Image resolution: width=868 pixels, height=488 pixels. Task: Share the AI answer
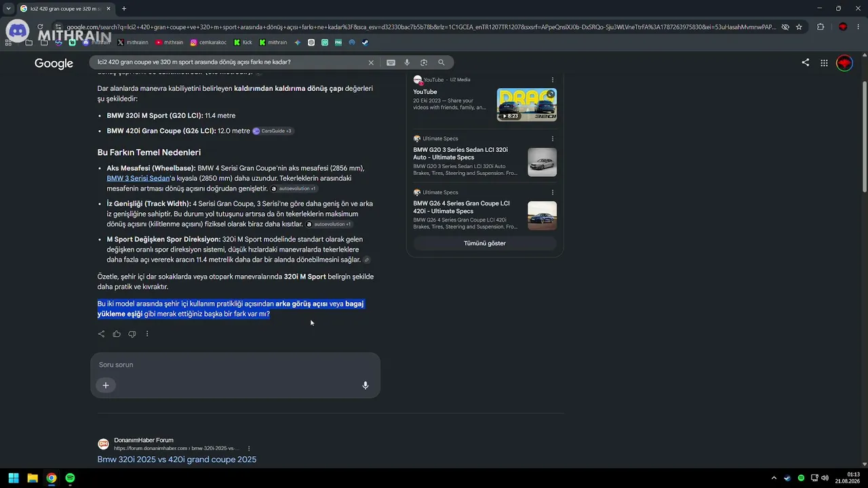(101, 333)
